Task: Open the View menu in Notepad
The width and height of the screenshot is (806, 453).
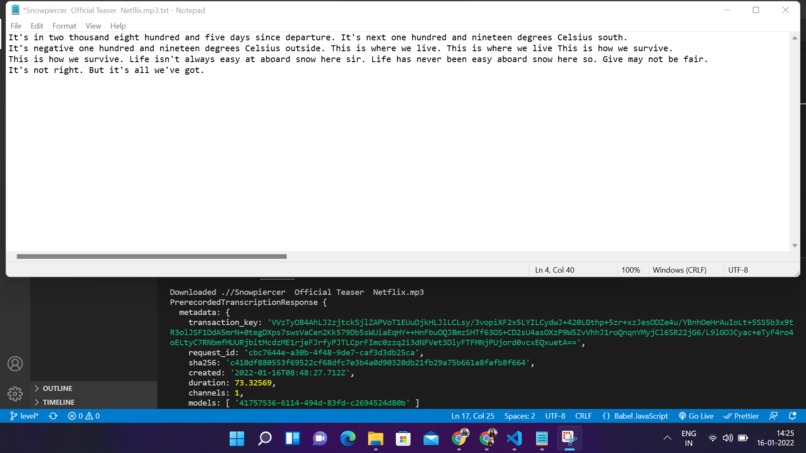Action: coord(93,26)
